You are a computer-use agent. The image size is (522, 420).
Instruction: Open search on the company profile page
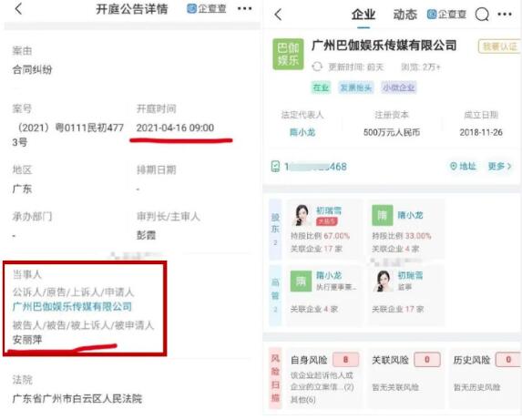coord(481,15)
